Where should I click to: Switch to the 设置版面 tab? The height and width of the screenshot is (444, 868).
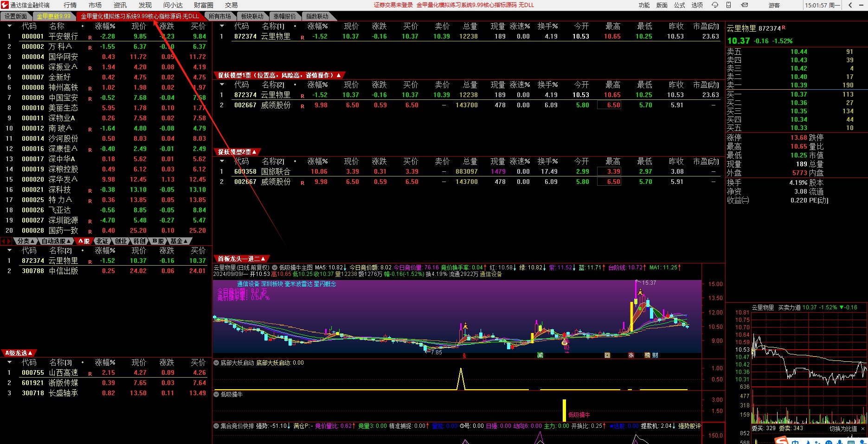(x=16, y=16)
